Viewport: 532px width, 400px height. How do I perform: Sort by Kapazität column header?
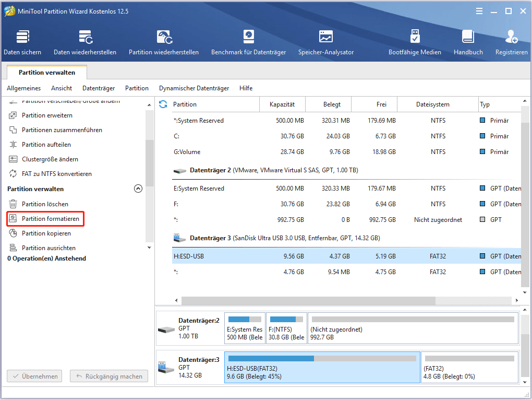point(282,104)
